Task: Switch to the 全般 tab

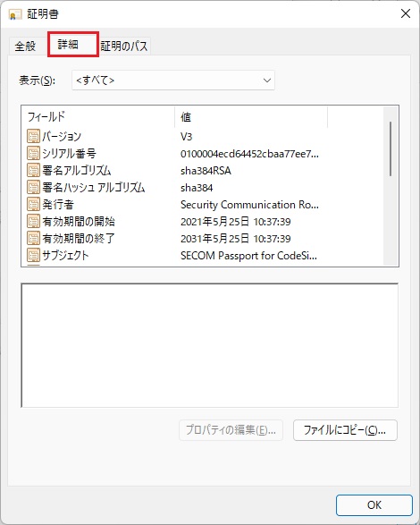Action: [x=25, y=46]
